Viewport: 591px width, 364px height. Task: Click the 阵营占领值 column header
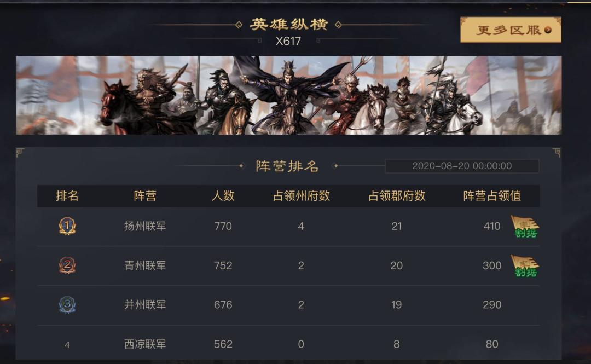click(492, 196)
